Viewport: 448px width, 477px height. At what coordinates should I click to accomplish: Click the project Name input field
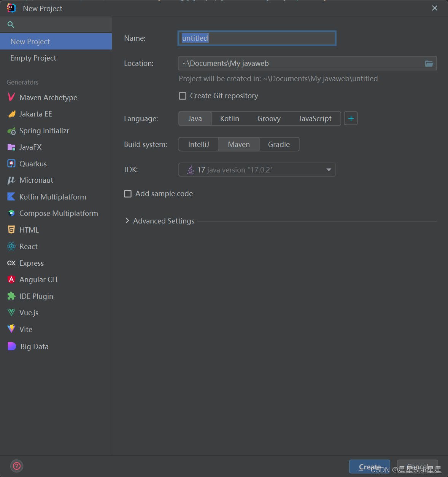point(257,38)
